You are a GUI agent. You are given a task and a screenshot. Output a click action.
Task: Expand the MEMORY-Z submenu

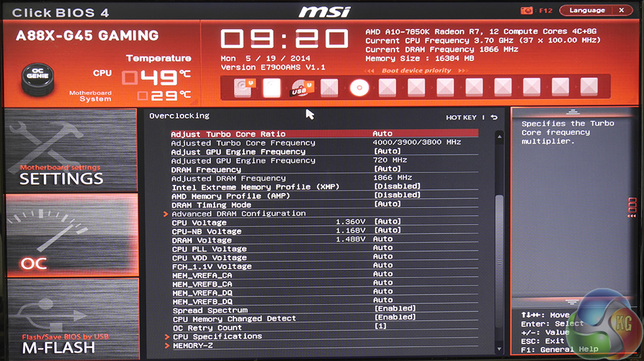tap(192, 346)
